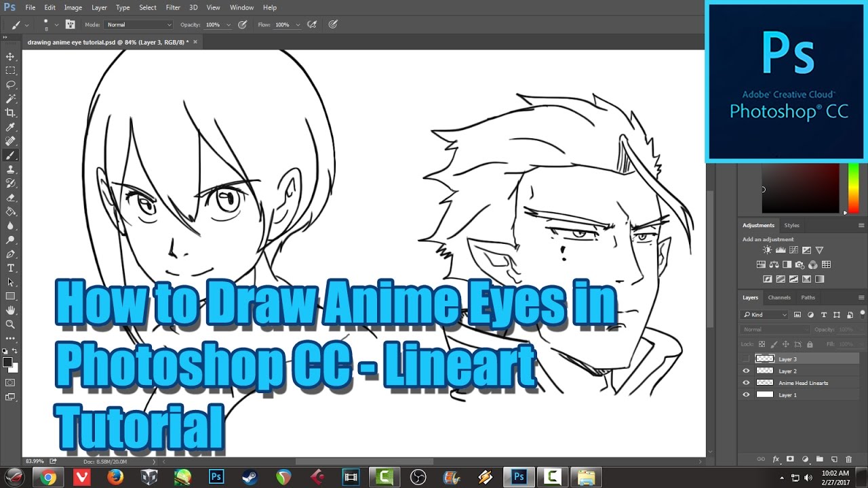Select the History Brush tool
The width and height of the screenshot is (868, 488).
tap(10, 184)
